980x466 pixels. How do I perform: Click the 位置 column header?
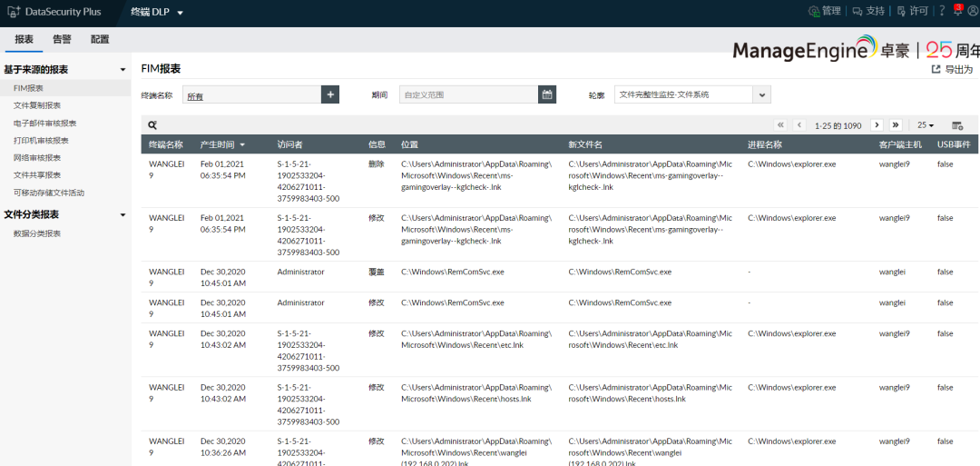[x=409, y=144]
